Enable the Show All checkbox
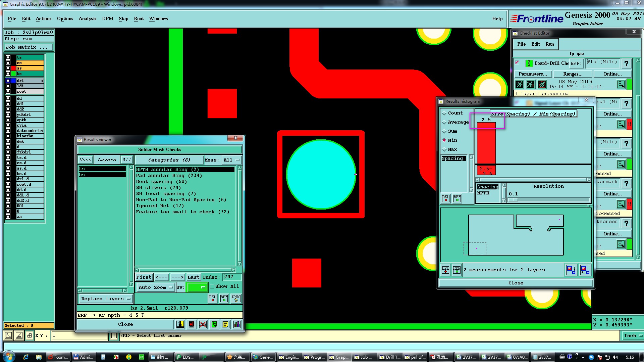644x362 pixels. (212, 286)
